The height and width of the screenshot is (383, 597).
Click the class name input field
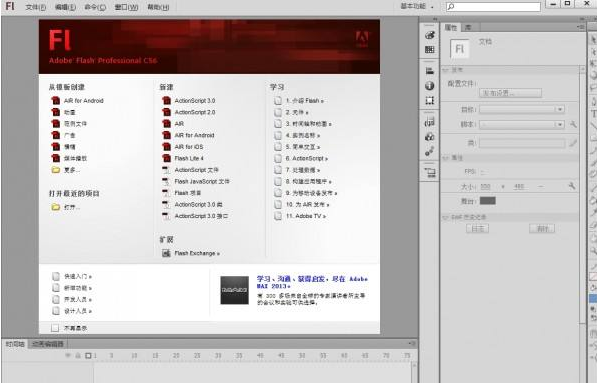click(522, 143)
